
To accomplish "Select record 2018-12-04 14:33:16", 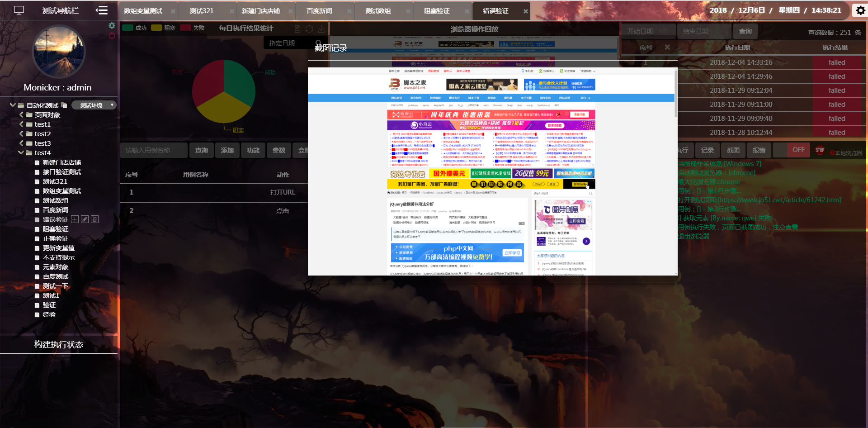I will tap(741, 62).
